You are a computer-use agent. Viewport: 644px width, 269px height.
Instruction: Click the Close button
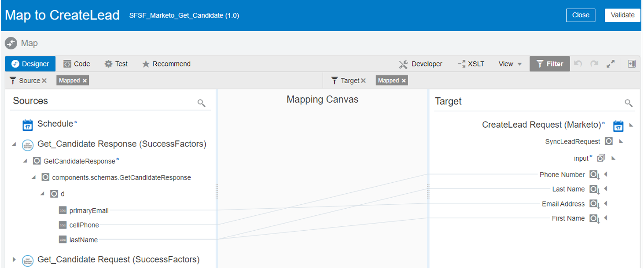coord(581,15)
